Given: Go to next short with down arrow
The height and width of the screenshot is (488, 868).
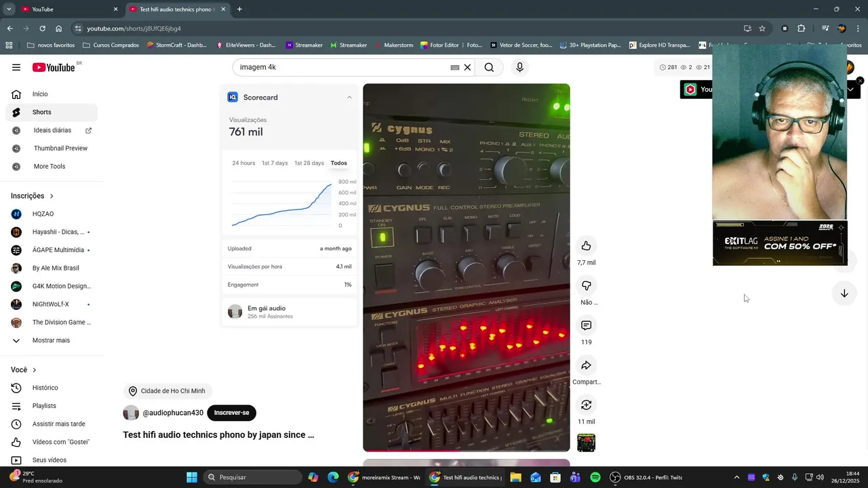Looking at the screenshot, I should tap(844, 293).
